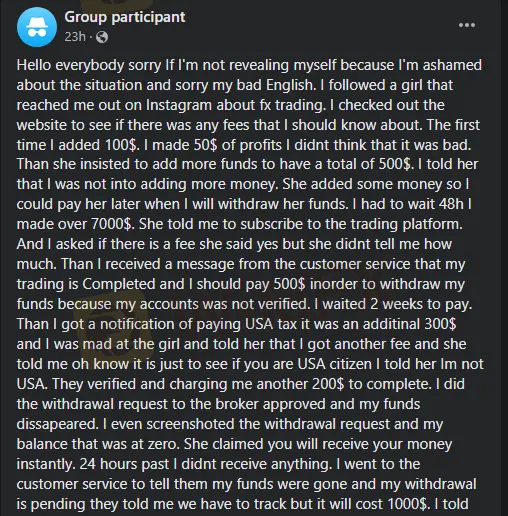Viewport: 508px width, 516px height.
Task: Click the globe public audience icon
Action: 102,37
